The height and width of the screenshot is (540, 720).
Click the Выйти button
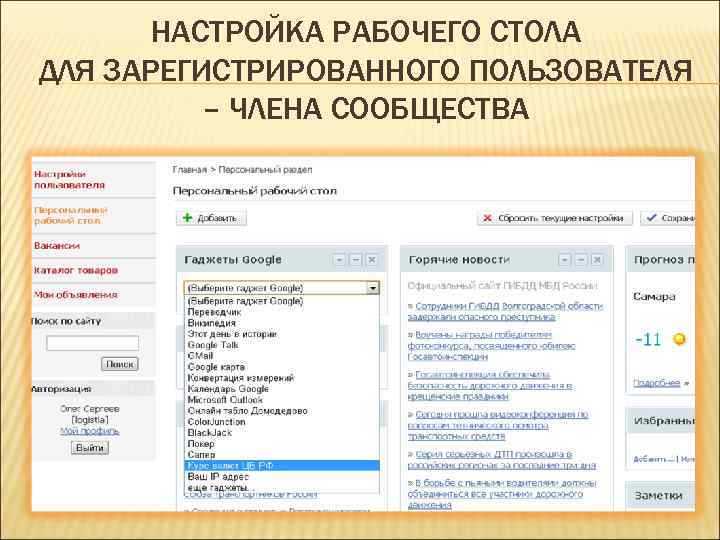click(x=90, y=448)
